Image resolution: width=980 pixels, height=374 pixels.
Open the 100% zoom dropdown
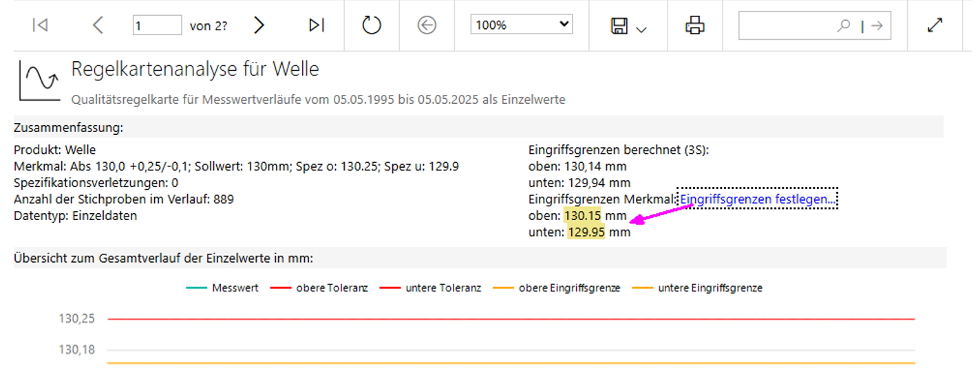(522, 25)
